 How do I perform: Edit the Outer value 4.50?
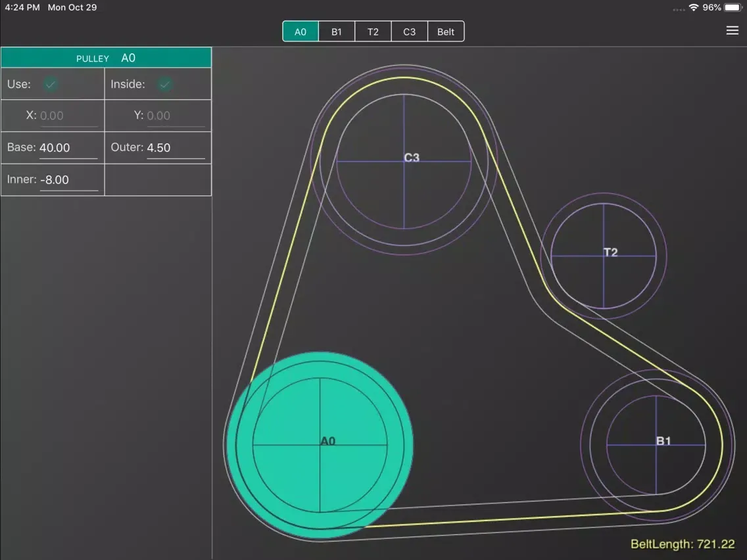[176, 148]
